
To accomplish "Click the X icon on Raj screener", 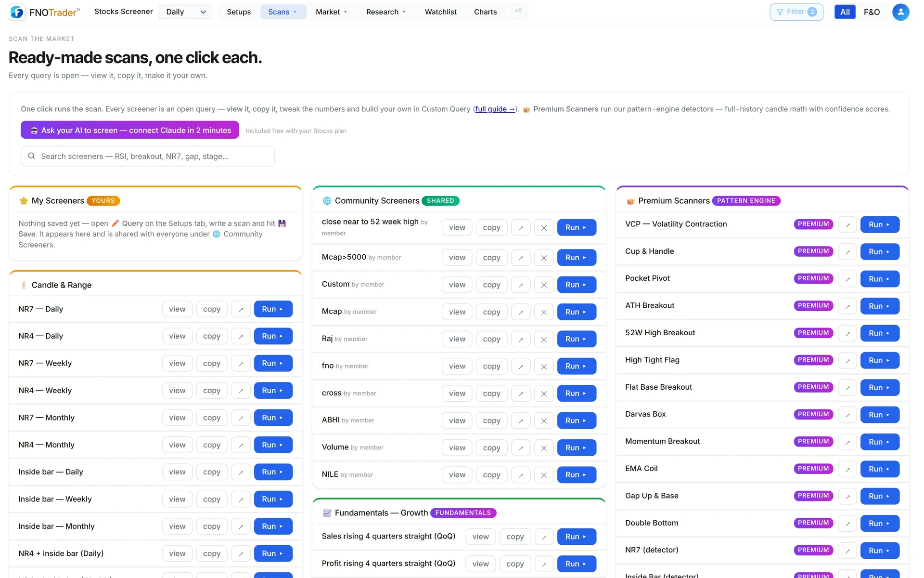I will (544, 339).
